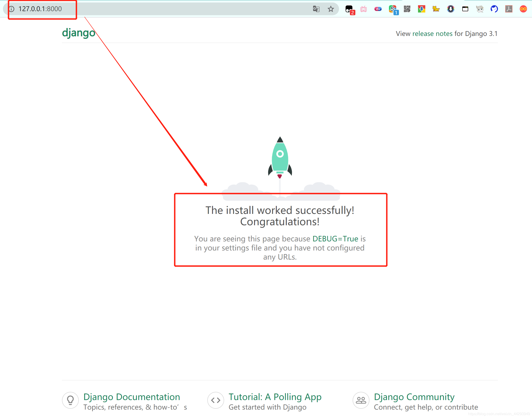
Task: Open Django Documentation link
Action: (x=131, y=397)
